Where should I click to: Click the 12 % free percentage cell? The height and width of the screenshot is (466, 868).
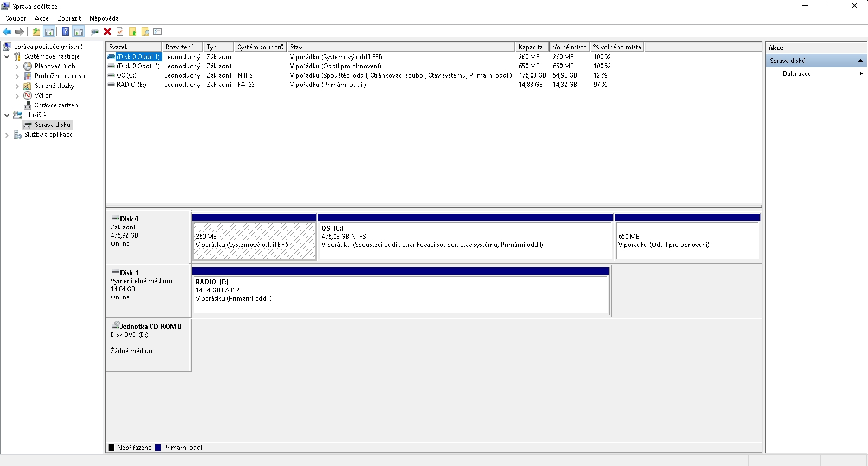point(600,75)
